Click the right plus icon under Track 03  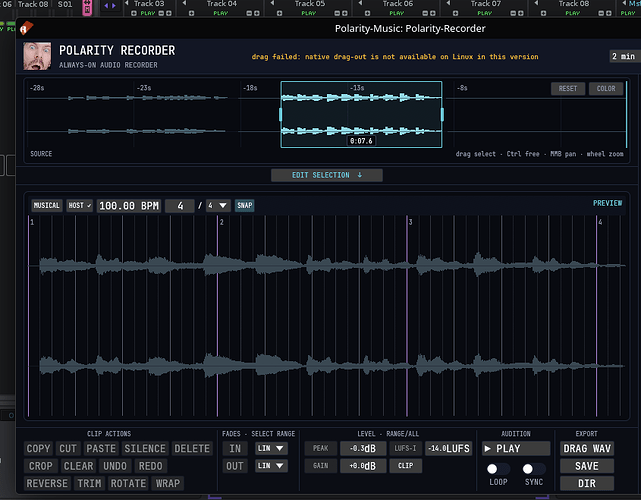tap(168, 13)
